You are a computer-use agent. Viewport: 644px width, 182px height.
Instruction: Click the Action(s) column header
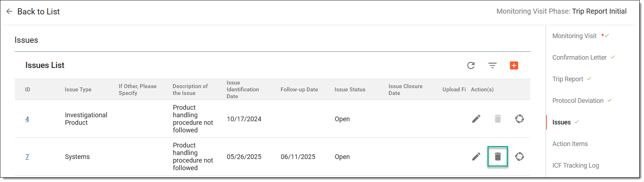coord(482,90)
